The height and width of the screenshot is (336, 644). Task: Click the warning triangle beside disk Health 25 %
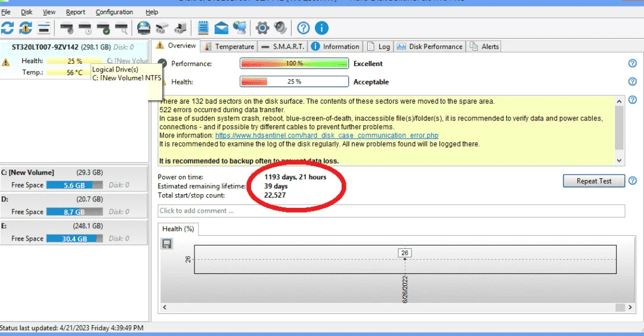[6, 63]
